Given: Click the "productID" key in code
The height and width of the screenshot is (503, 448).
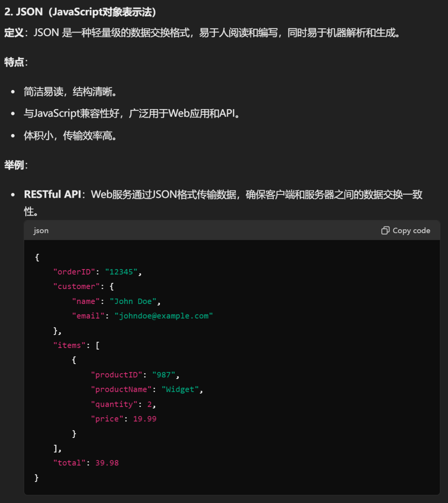Looking at the screenshot, I should (117, 375).
